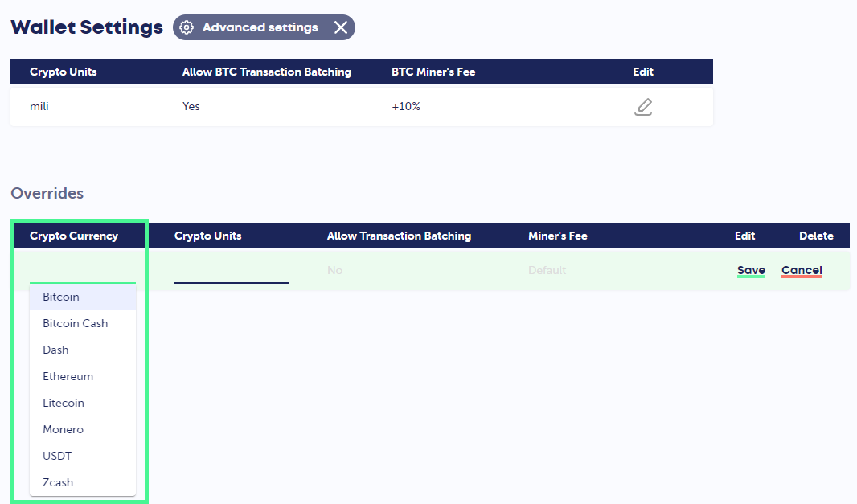Save the new override row
Viewport: 857px width, 504px height.
pos(751,270)
